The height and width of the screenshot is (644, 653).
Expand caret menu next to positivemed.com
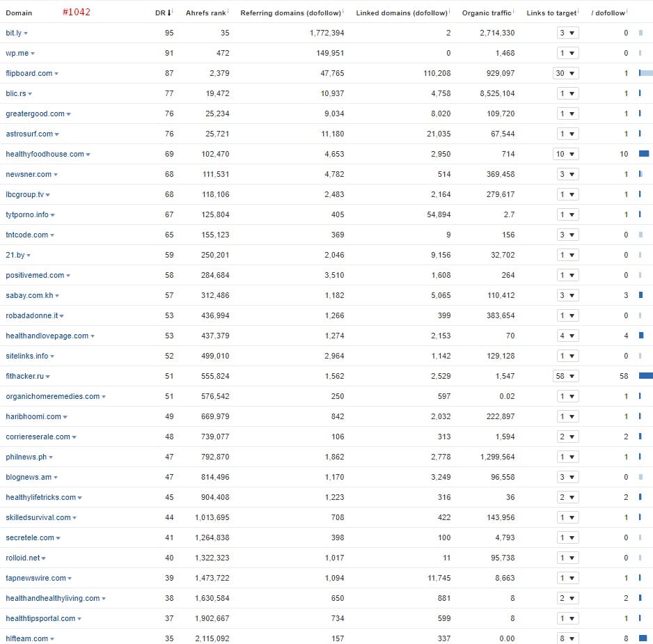tap(68, 276)
